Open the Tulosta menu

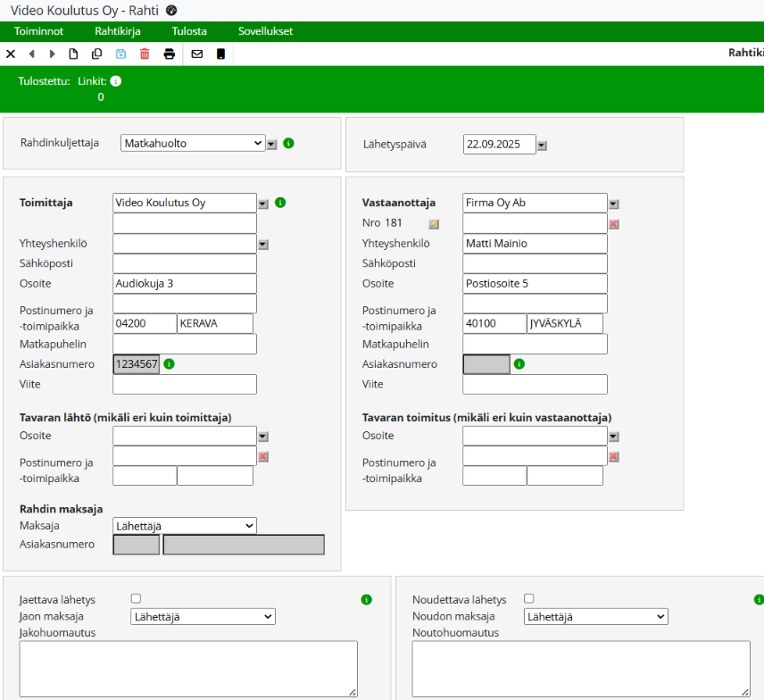189,31
